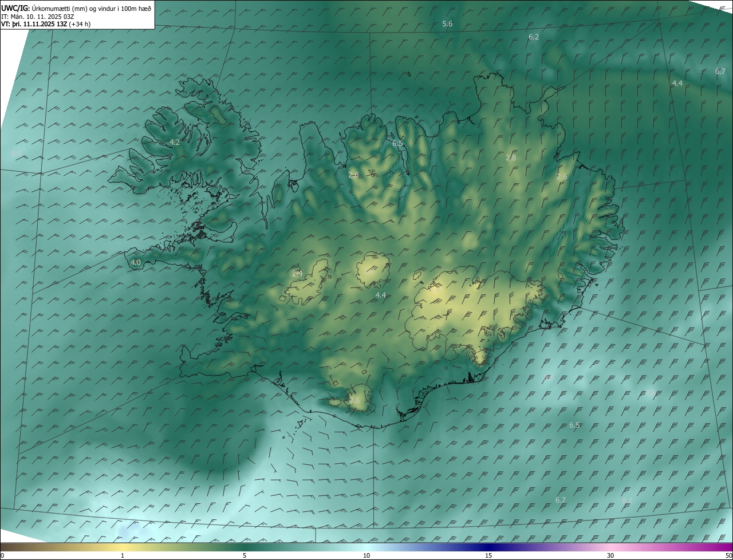The image size is (733, 560).
Task: Click the color scale tick label 0
Action: point(2,556)
